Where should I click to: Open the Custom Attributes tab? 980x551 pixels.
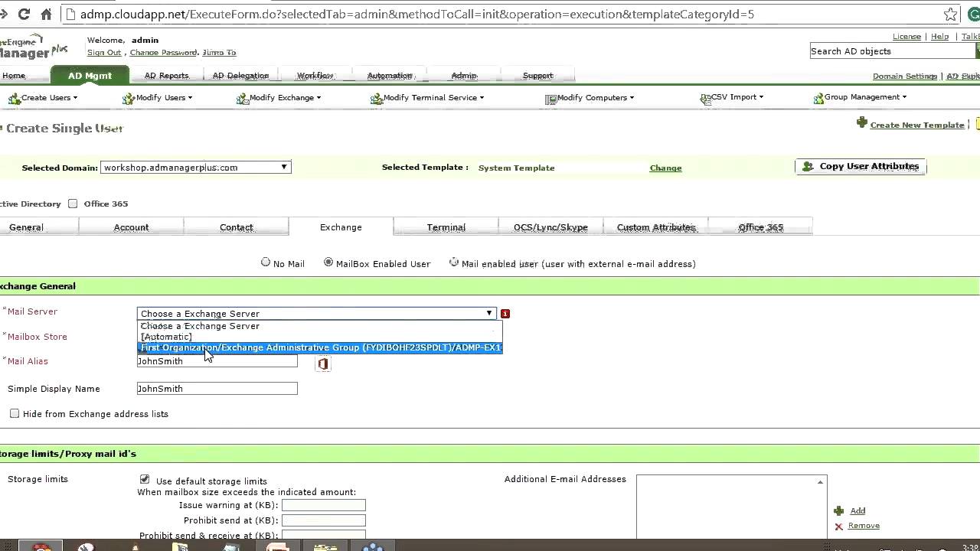coord(656,227)
